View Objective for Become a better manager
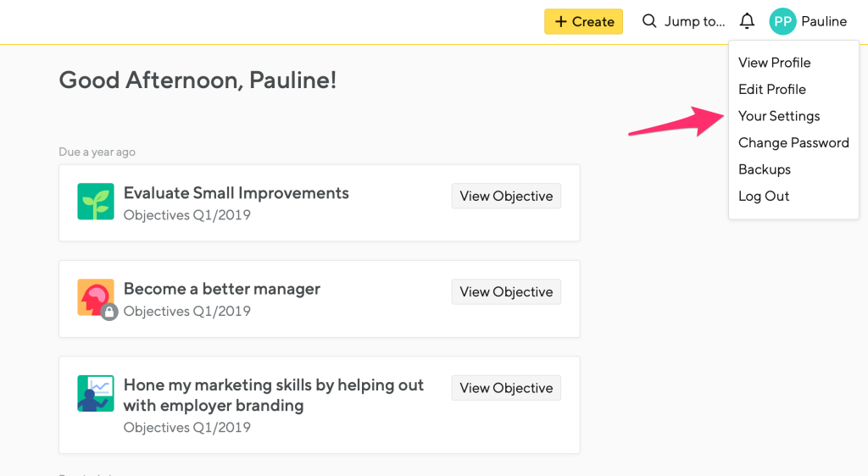The height and width of the screenshot is (476, 868). (x=506, y=291)
